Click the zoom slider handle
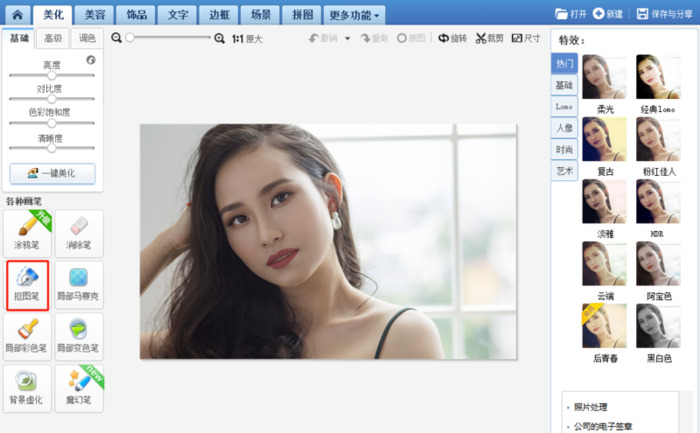This screenshot has height=433, width=700. pyautogui.click(x=130, y=37)
